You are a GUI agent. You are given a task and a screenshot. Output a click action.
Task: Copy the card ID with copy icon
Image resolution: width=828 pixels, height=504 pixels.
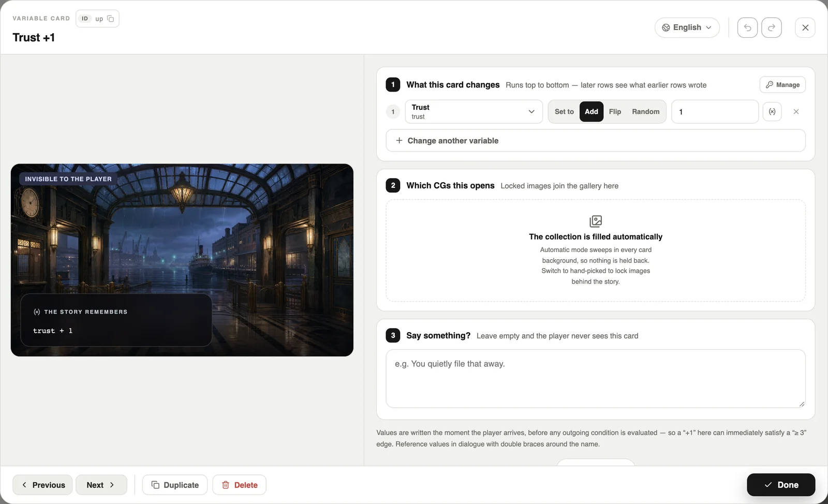(x=110, y=19)
